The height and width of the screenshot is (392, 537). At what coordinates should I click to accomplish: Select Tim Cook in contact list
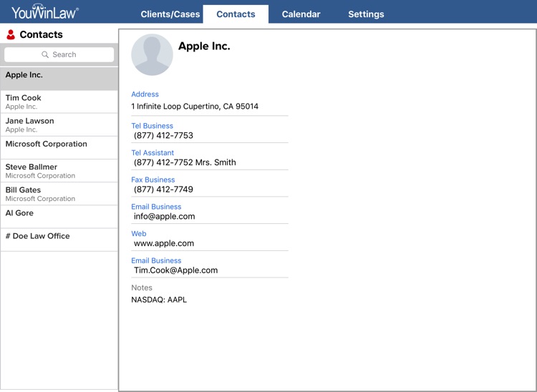click(x=59, y=102)
